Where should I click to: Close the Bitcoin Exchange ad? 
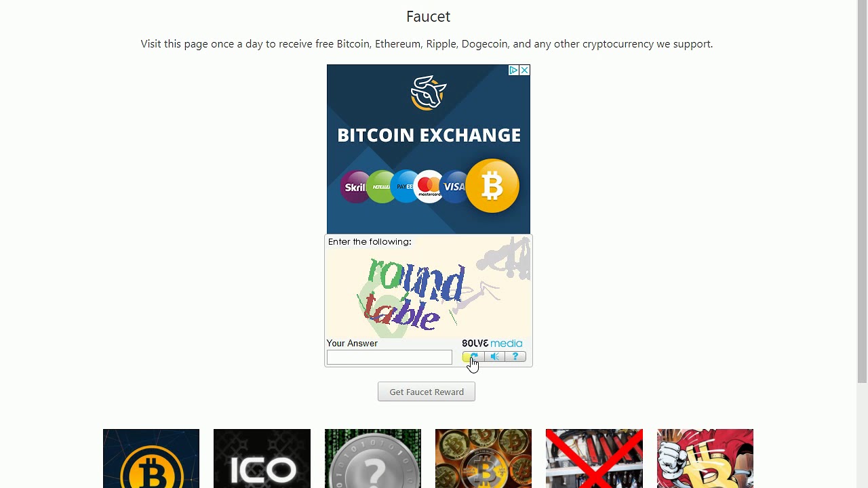[524, 70]
